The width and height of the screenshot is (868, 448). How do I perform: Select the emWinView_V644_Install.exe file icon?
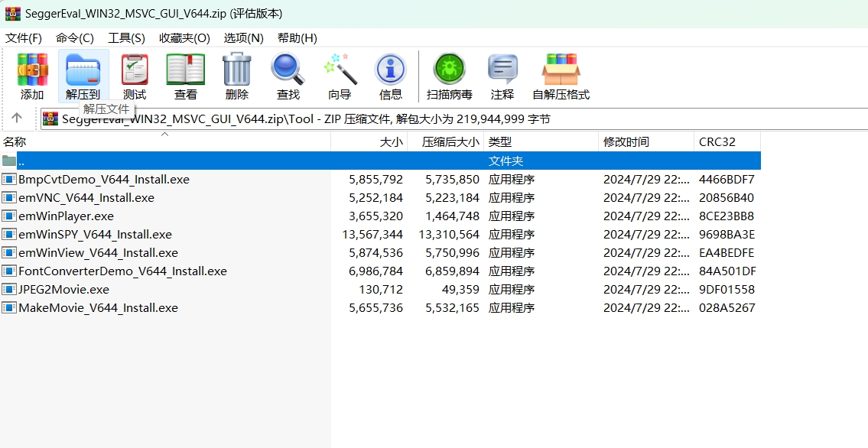(x=9, y=253)
